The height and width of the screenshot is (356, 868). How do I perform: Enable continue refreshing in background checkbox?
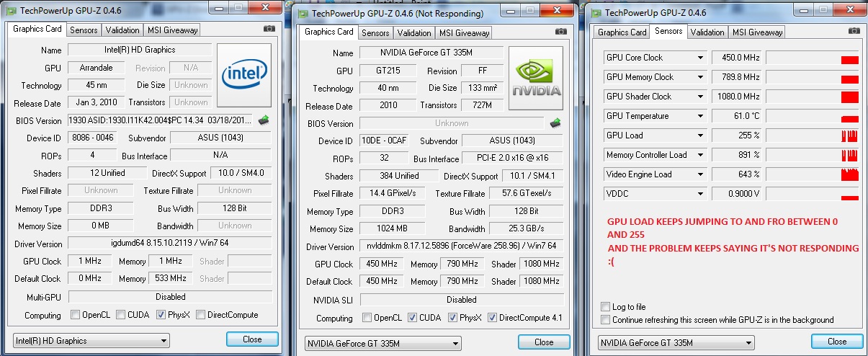click(x=606, y=319)
